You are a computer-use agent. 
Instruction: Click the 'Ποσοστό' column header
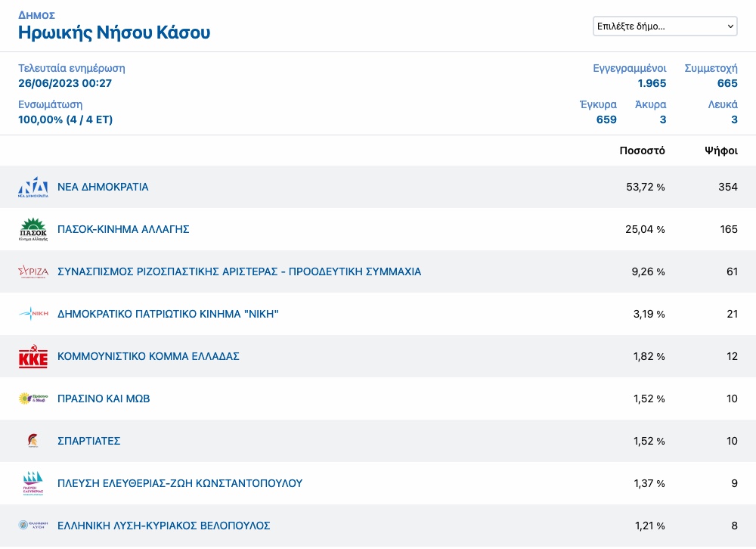point(642,150)
